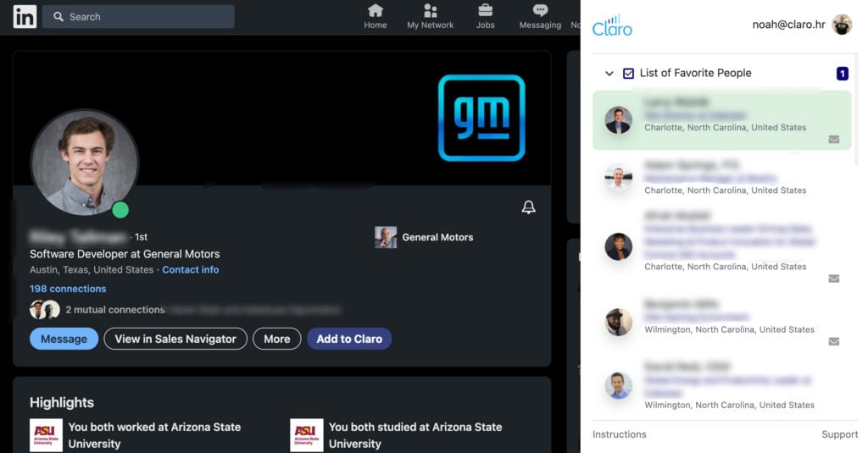Toggle the List of Favorite People checkbox
This screenshot has height=453, width=868.
coord(628,73)
